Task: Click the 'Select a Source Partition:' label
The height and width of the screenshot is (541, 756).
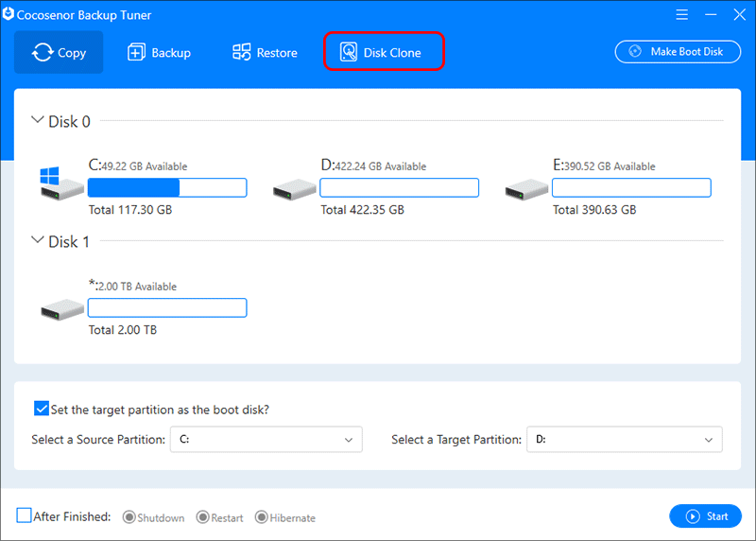Action: click(98, 440)
